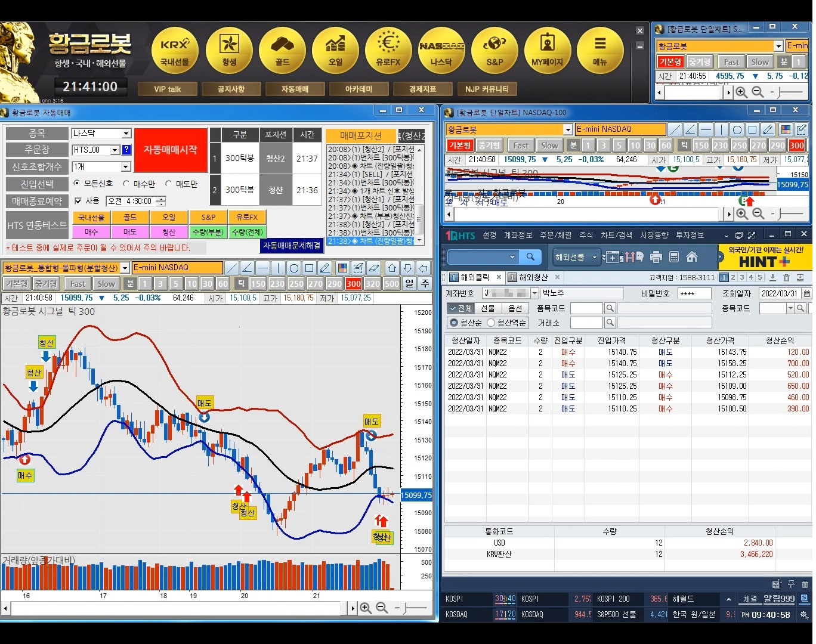Click the trash icon in HTS tab bar
The image size is (816, 644).
coord(786,277)
